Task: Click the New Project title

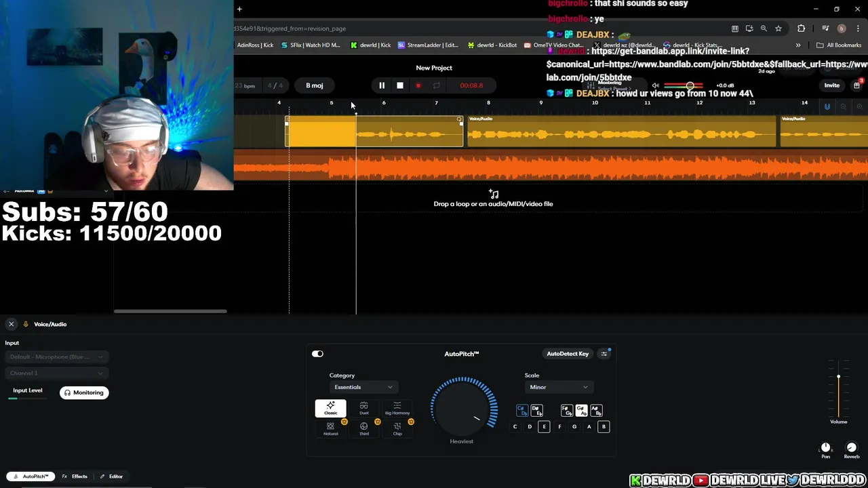Action: pos(434,68)
